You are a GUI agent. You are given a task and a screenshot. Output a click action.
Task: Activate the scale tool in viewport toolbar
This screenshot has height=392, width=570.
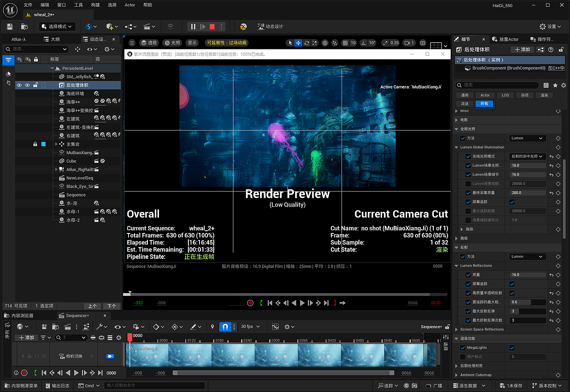coord(315,43)
